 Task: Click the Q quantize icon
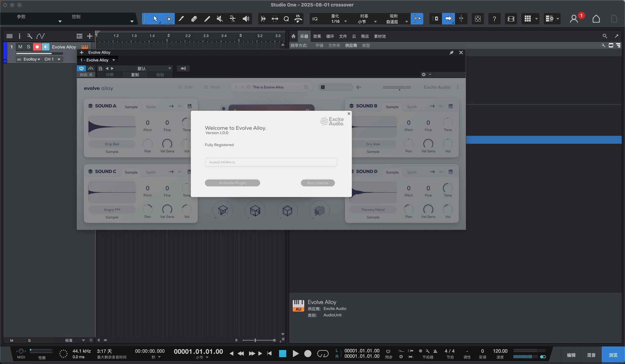point(286,19)
